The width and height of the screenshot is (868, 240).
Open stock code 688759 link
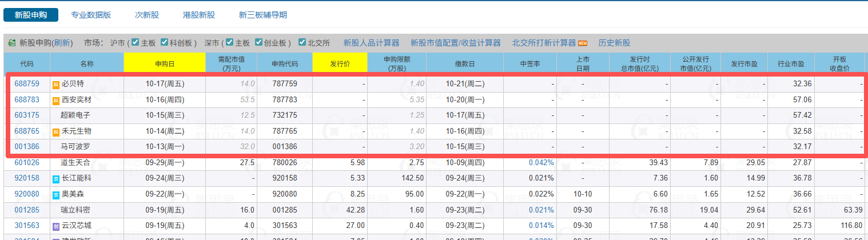click(27, 84)
